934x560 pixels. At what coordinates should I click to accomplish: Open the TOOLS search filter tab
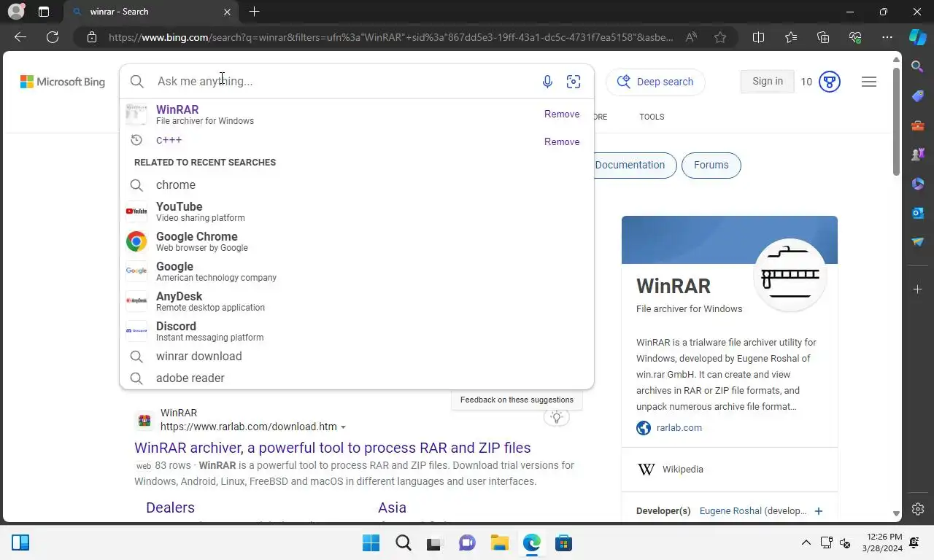(x=652, y=117)
